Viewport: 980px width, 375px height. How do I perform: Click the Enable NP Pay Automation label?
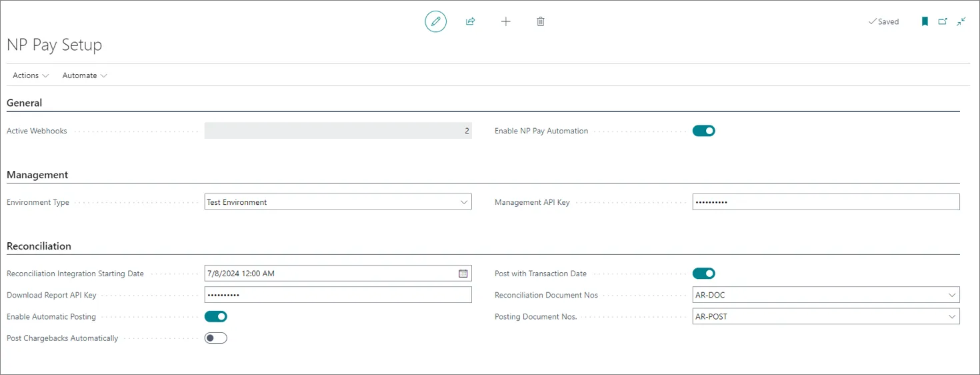tap(541, 131)
